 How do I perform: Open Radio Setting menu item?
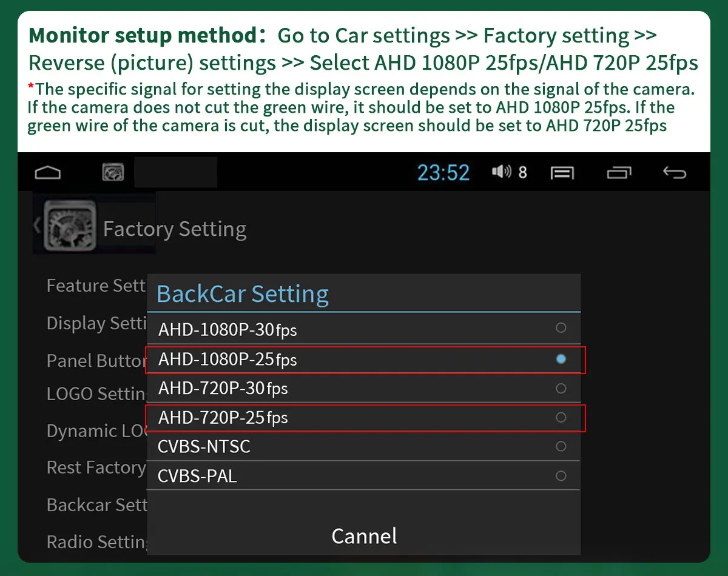pyautogui.click(x=96, y=541)
